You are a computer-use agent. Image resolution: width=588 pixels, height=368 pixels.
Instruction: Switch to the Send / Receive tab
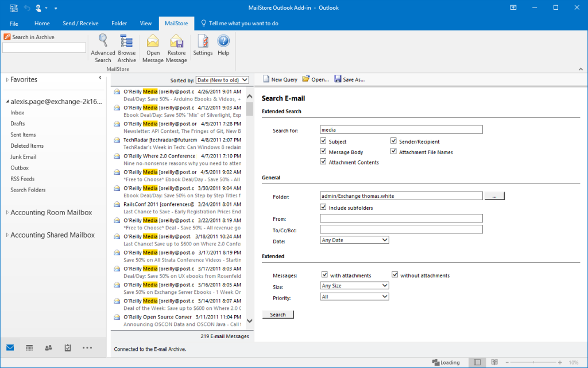[x=80, y=24]
